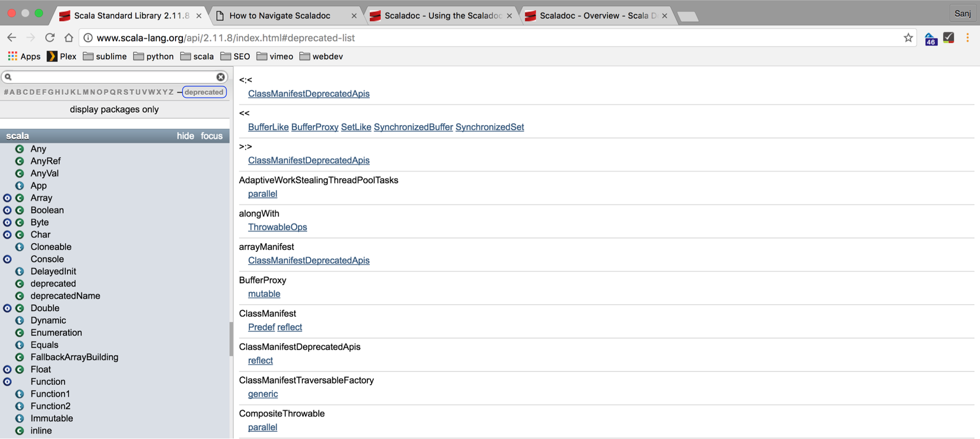Toggle display packages only
This screenshot has width=980, height=439.
point(114,110)
